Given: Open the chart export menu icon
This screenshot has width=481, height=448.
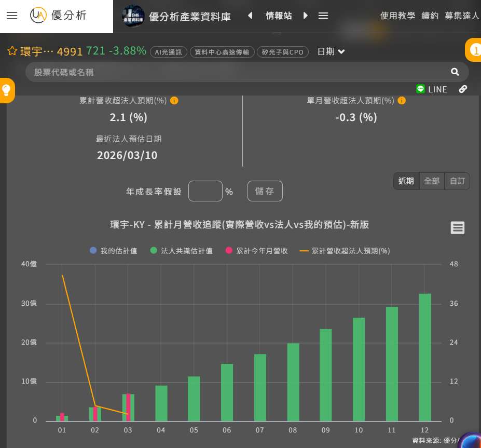Looking at the screenshot, I should (x=457, y=228).
